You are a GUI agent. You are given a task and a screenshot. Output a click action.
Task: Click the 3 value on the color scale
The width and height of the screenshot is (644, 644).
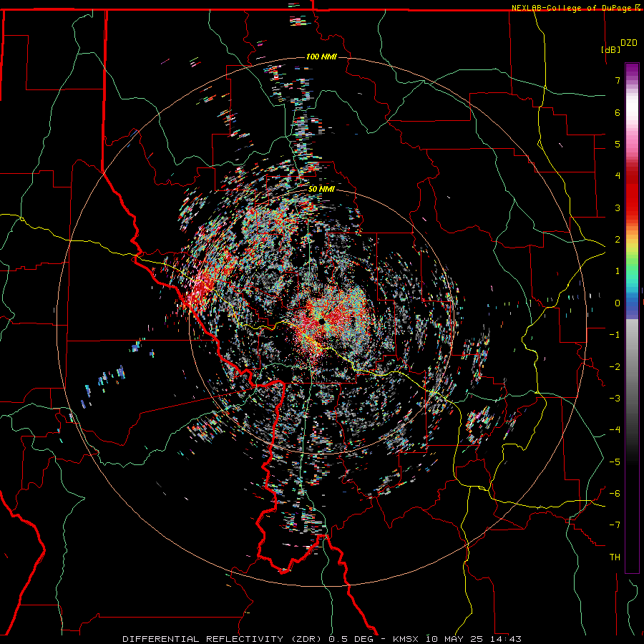coord(618,208)
